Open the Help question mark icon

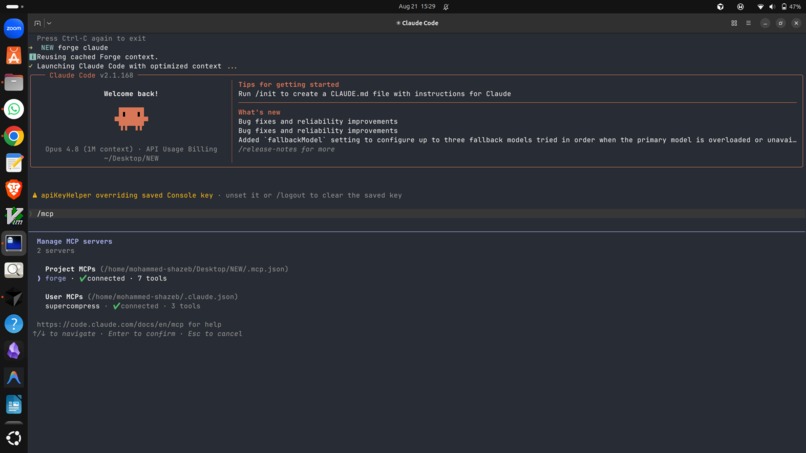pos(14,324)
